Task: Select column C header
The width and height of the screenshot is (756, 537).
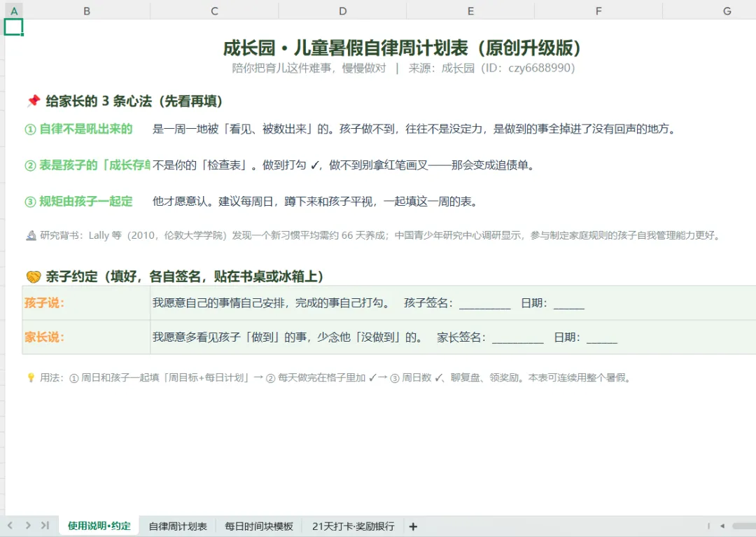Action: coord(215,11)
